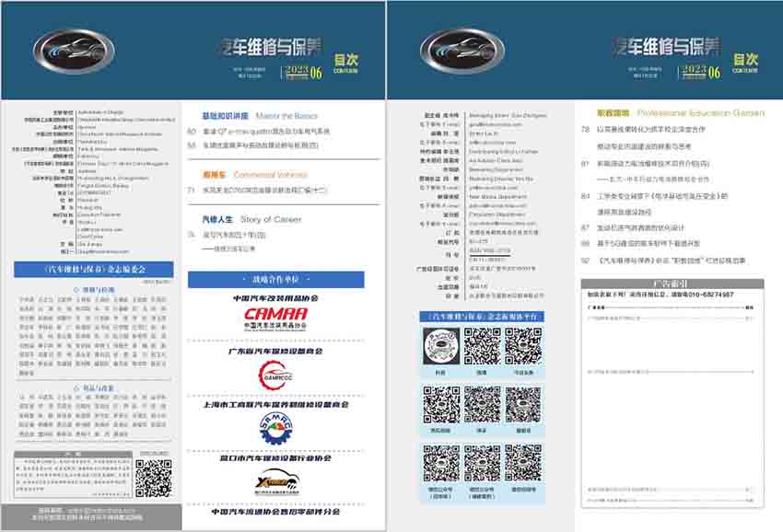Click the QR code beside the notice box on the left page
The width and height of the screenshot is (783, 532).
click(x=154, y=478)
